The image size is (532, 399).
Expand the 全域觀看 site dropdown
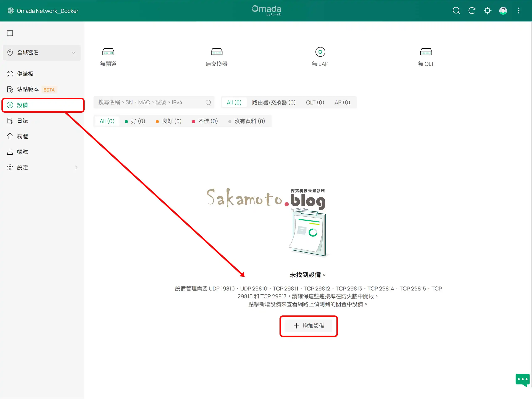coord(42,52)
